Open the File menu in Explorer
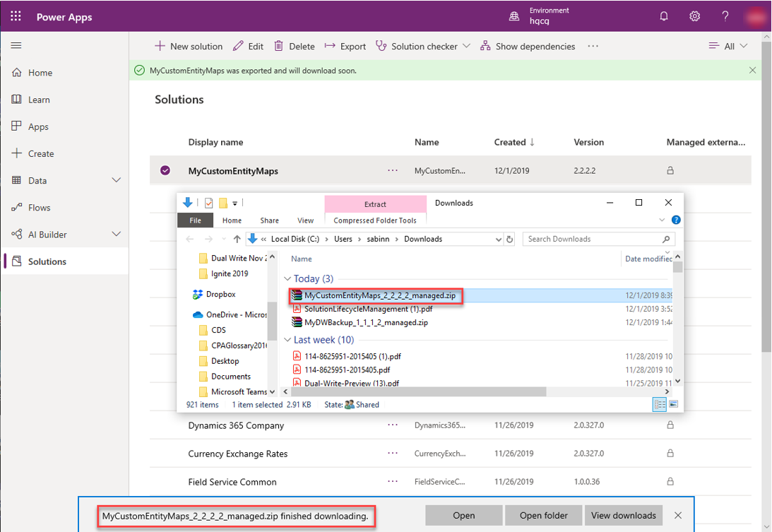 [195, 220]
